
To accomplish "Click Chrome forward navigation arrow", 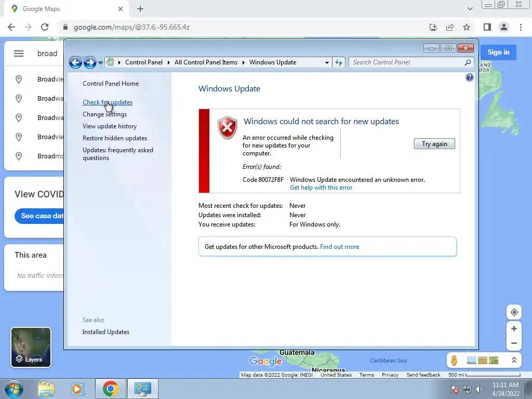I will click(28, 27).
